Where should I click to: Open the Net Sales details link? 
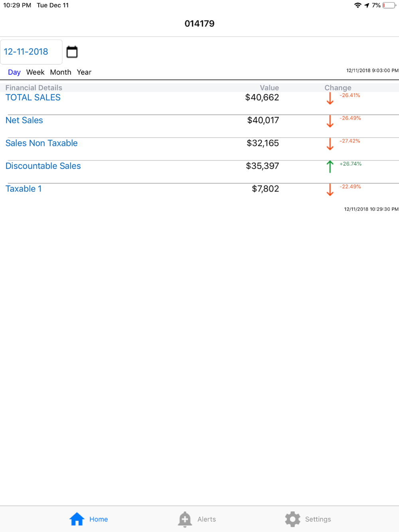click(24, 120)
